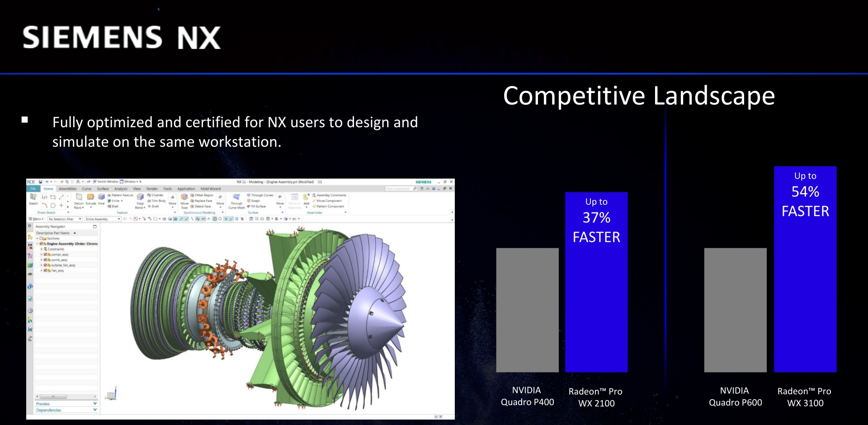Select the Fill Surface command
This screenshot has width=868, height=425.
coord(256,206)
